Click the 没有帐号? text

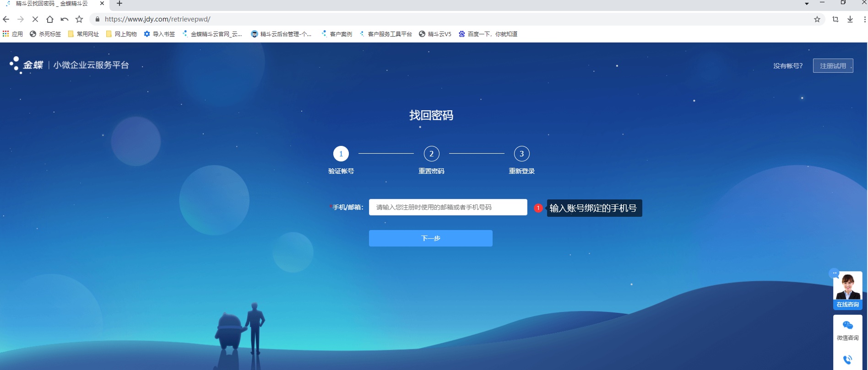(788, 66)
